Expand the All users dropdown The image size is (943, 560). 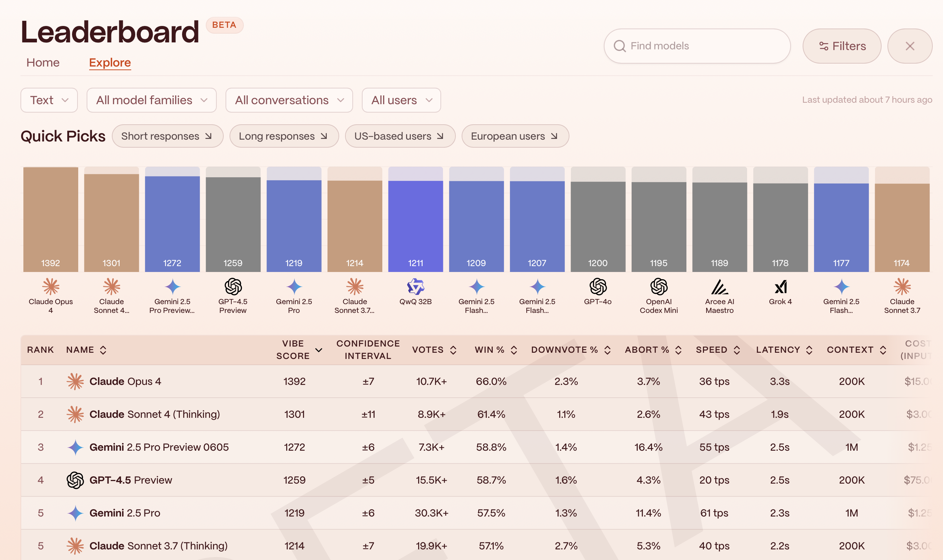click(x=401, y=100)
